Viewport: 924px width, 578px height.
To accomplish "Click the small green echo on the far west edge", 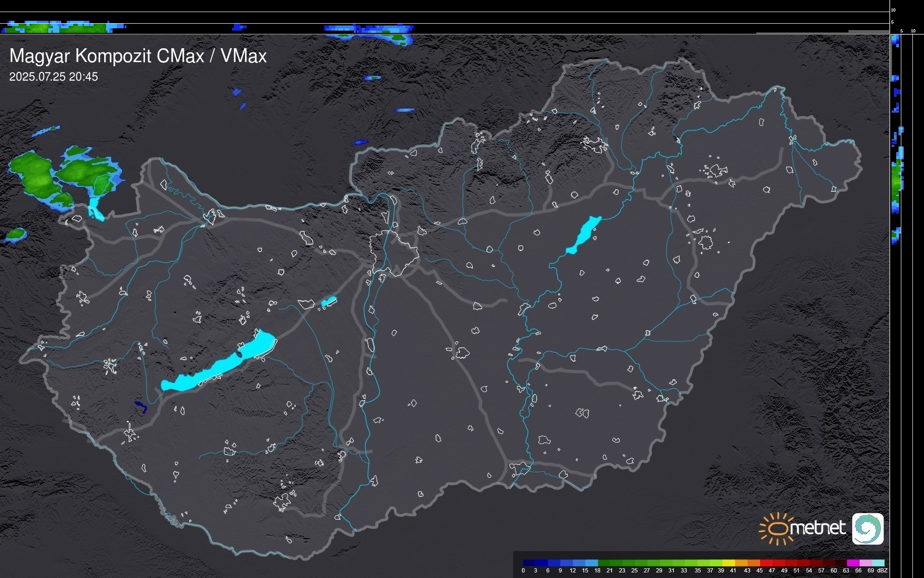I will coord(16,235).
